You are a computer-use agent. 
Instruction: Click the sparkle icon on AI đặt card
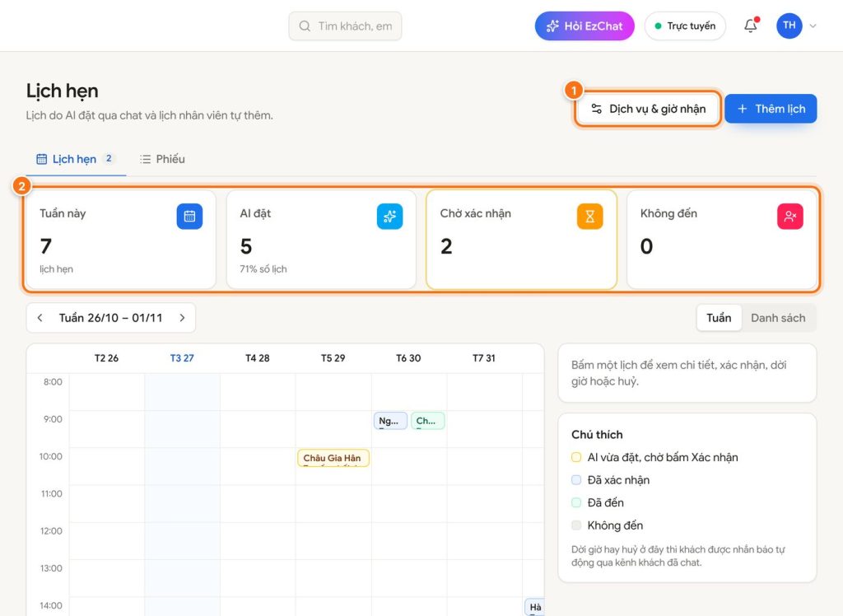[x=389, y=217]
